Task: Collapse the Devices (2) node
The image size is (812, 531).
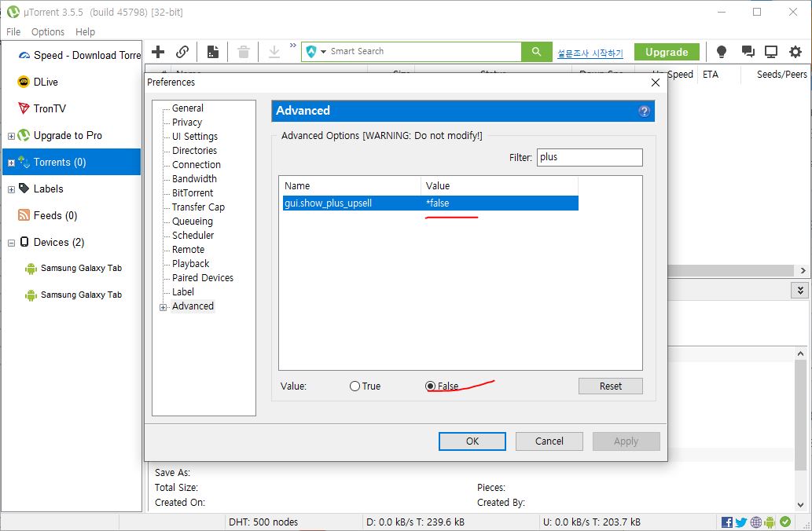Action: click(11, 243)
